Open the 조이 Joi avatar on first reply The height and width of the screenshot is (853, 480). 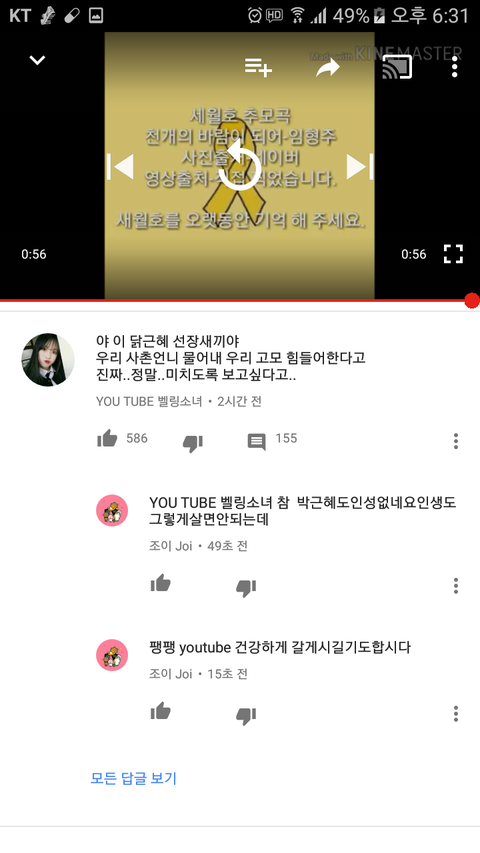coord(112,510)
